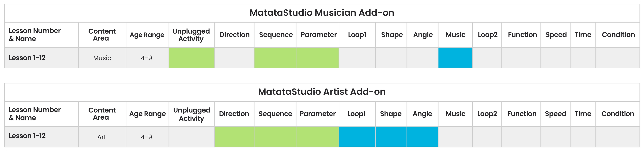Select blue Loop1 cell in Artist table

click(357, 137)
